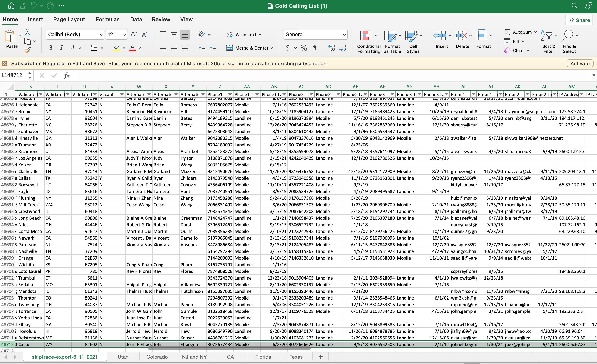Open filter dropdown for Phone1 column
This screenshot has width=597, height=364.
(x=230, y=94)
